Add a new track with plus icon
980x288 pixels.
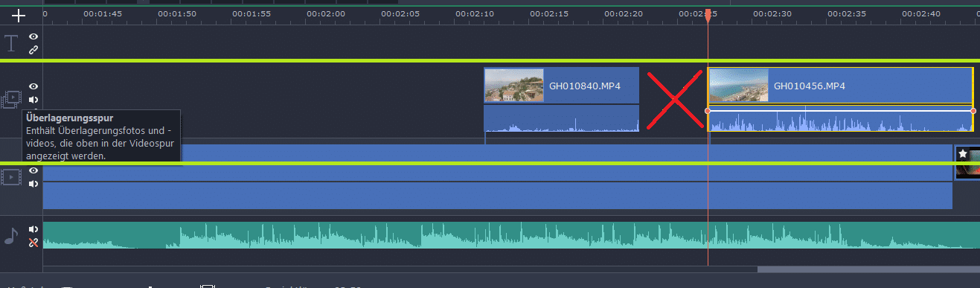(19, 15)
